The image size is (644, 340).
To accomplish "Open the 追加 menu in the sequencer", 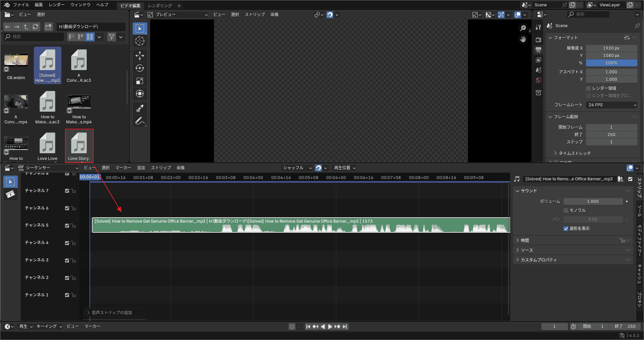I will [141, 168].
